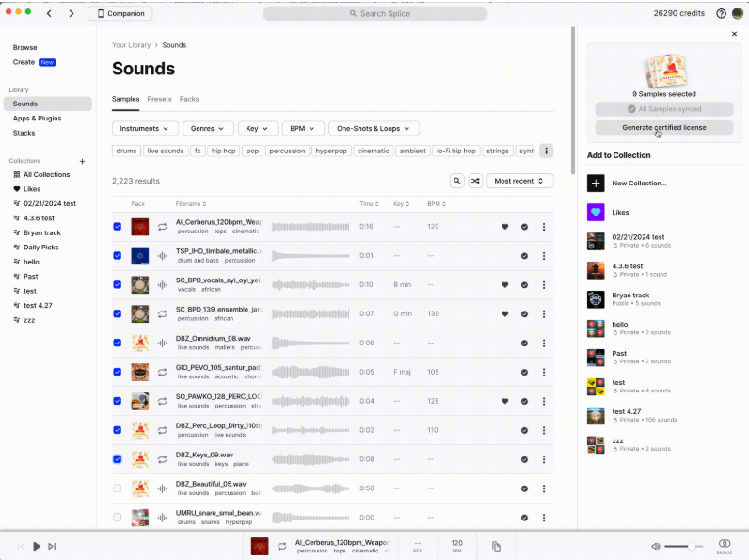Uncheck the GIO_PEVO_105_santur checkbox
The image size is (749, 560).
(117, 372)
